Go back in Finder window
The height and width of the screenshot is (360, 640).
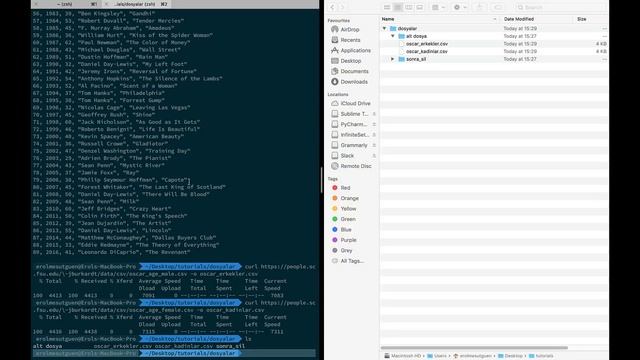pos(332,7)
